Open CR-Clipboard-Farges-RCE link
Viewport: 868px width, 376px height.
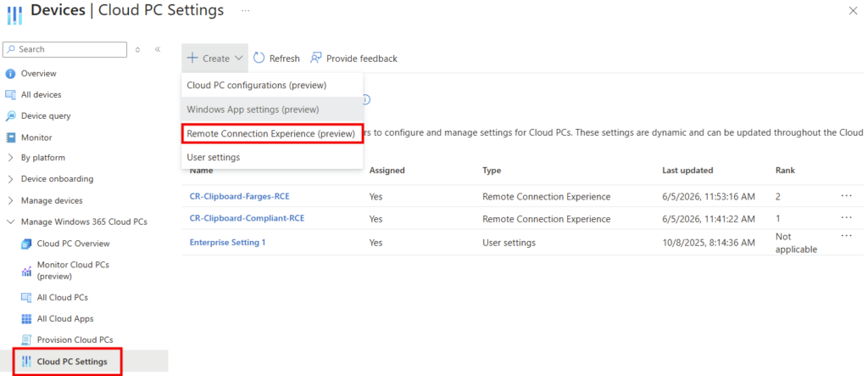pyautogui.click(x=240, y=196)
